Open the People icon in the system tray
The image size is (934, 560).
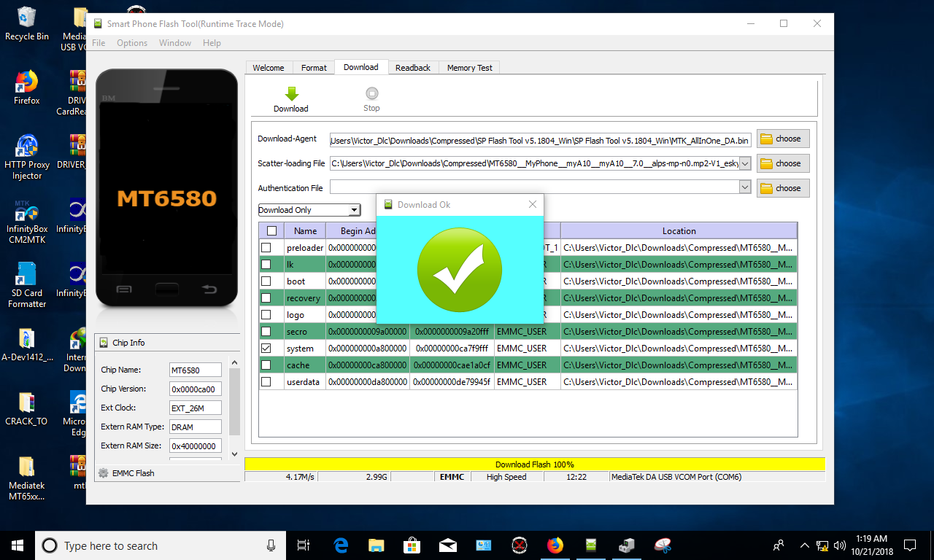[x=779, y=545]
